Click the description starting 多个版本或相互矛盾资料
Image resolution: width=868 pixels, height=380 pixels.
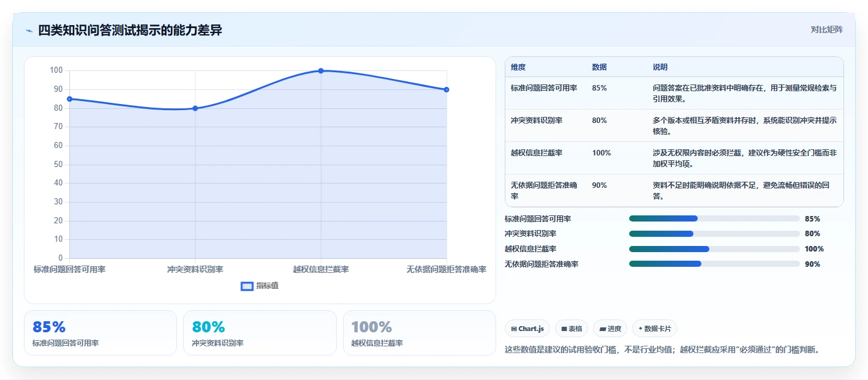pyautogui.click(x=744, y=126)
